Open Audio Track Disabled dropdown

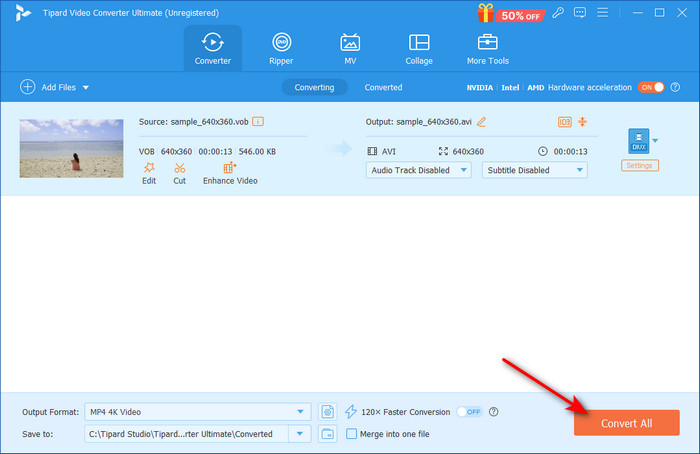(418, 170)
